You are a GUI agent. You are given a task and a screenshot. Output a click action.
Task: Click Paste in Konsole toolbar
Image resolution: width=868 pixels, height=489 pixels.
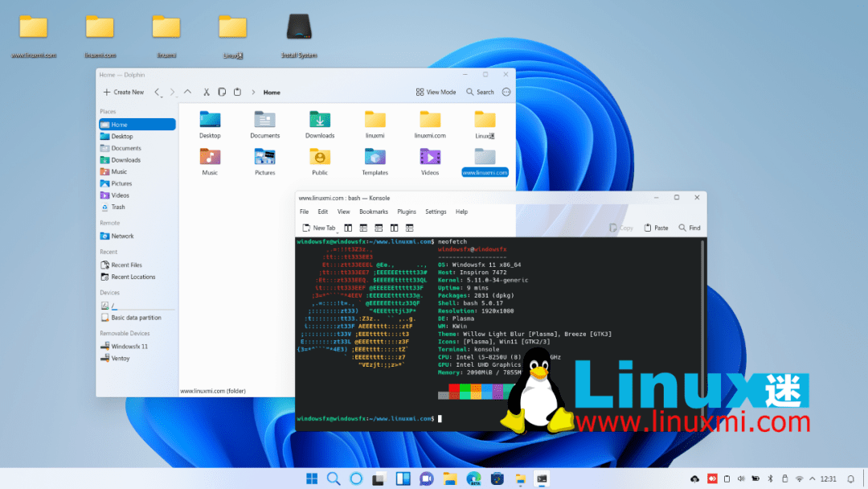[x=656, y=228]
